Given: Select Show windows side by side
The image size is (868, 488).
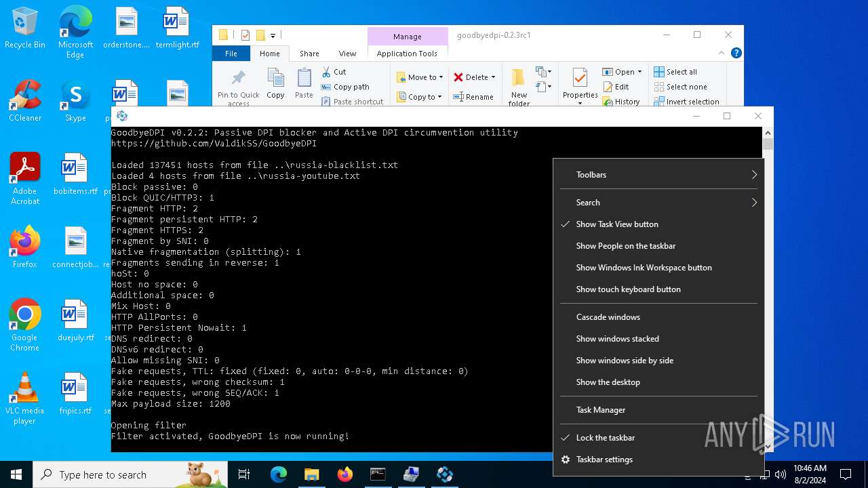Looking at the screenshot, I should (x=658, y=361).
